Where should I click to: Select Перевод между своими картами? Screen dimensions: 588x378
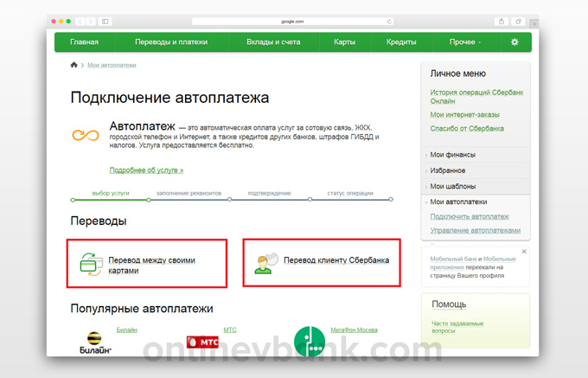147,264
